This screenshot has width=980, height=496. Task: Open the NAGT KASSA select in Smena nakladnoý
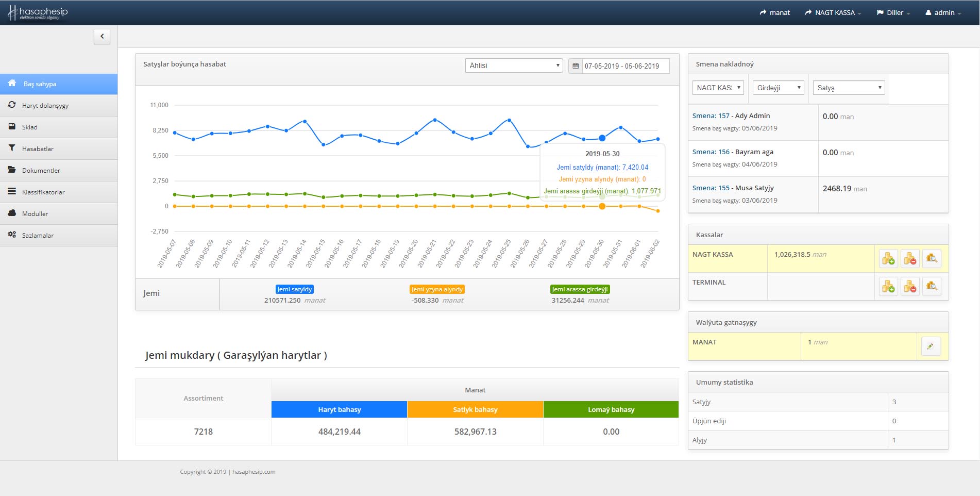click(x=718, y=88)
